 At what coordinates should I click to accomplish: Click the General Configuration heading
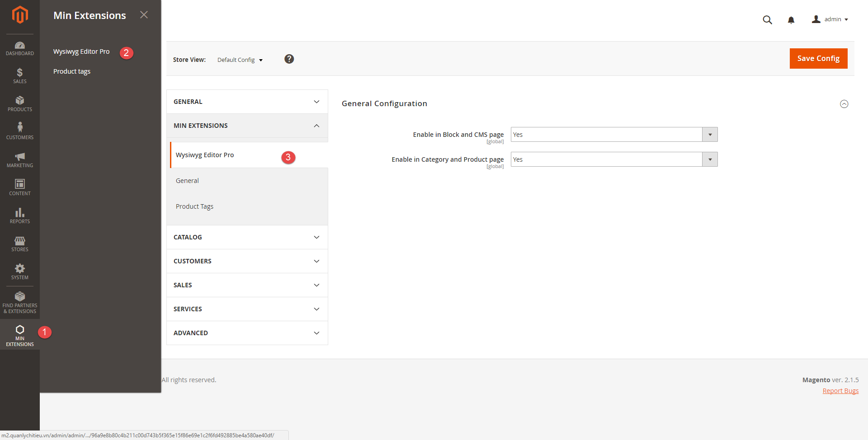(384, 103)
